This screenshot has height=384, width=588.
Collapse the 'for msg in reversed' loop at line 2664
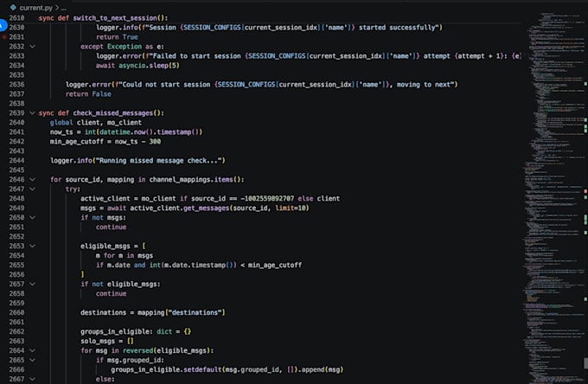(32, 350)
